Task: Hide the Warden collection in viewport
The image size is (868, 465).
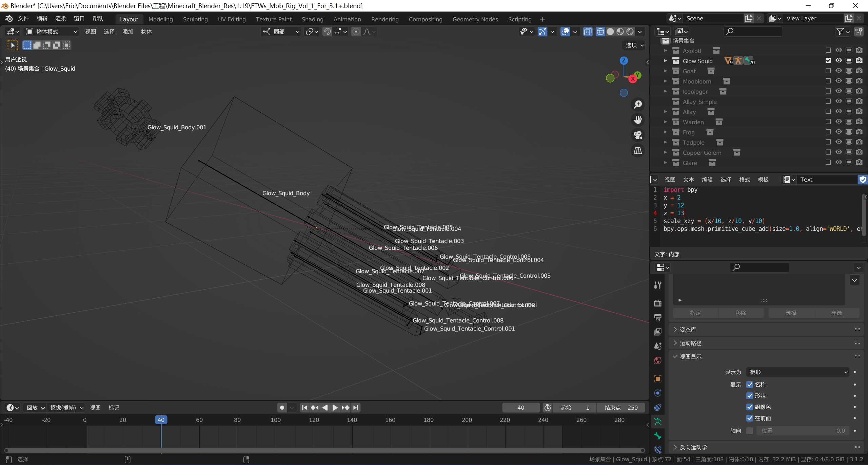Action: pyautogui.click(x=839, y=122)
